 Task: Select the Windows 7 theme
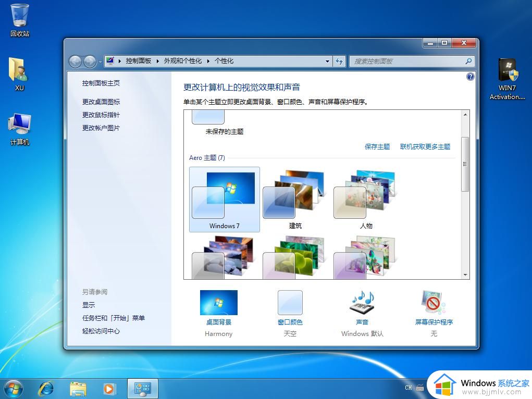coord(224,199)
